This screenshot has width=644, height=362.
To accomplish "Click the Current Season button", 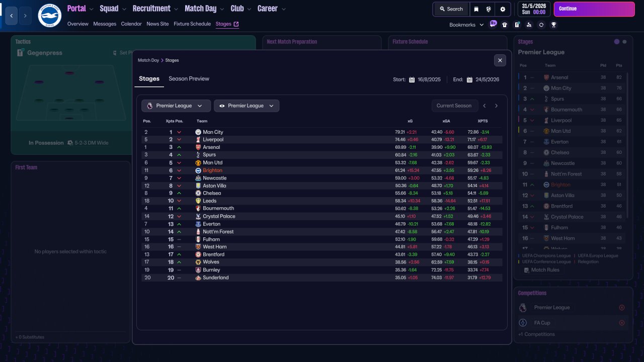I will pyautogui.click(x=454, y=106).
